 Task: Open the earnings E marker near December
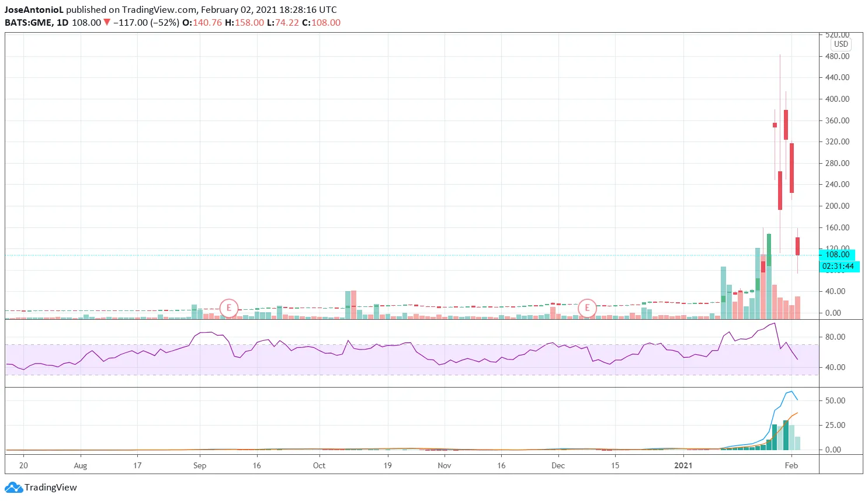(587, 307)
